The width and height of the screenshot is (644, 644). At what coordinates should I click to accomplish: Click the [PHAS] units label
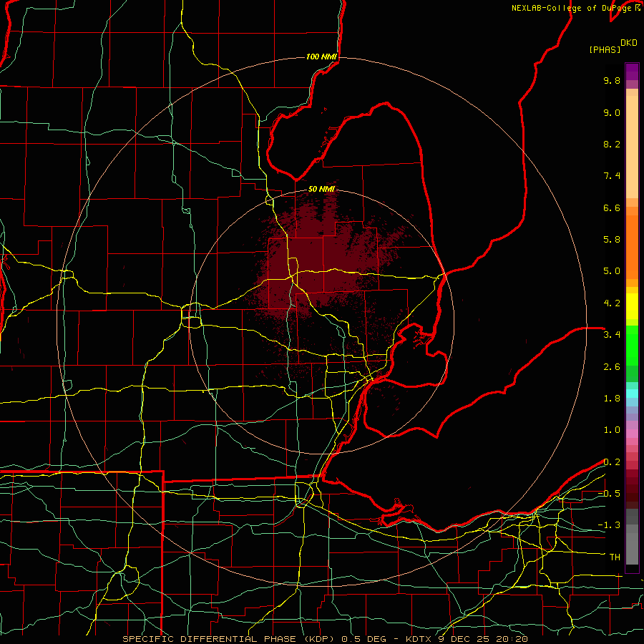605,49
